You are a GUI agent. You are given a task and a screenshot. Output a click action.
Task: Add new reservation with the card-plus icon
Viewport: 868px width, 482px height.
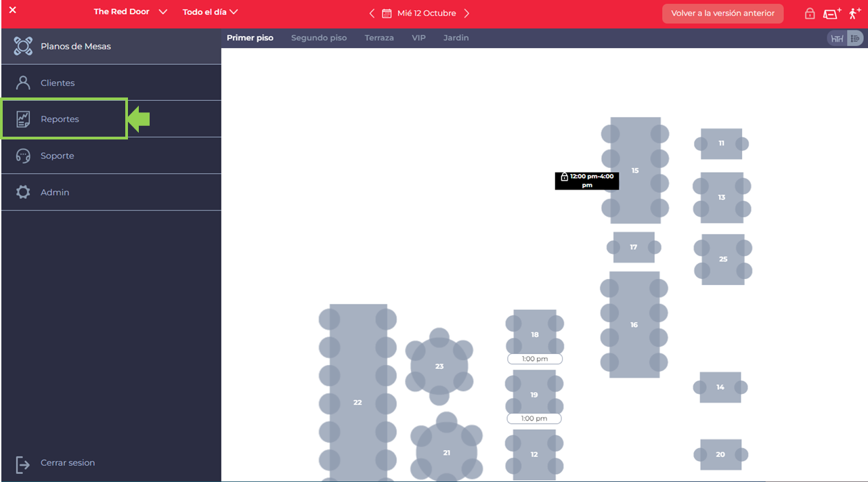(832, 14)
